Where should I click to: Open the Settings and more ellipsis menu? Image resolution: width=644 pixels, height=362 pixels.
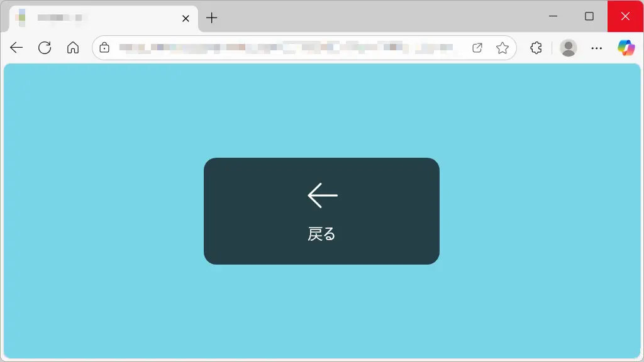click(x=596, y=47)
